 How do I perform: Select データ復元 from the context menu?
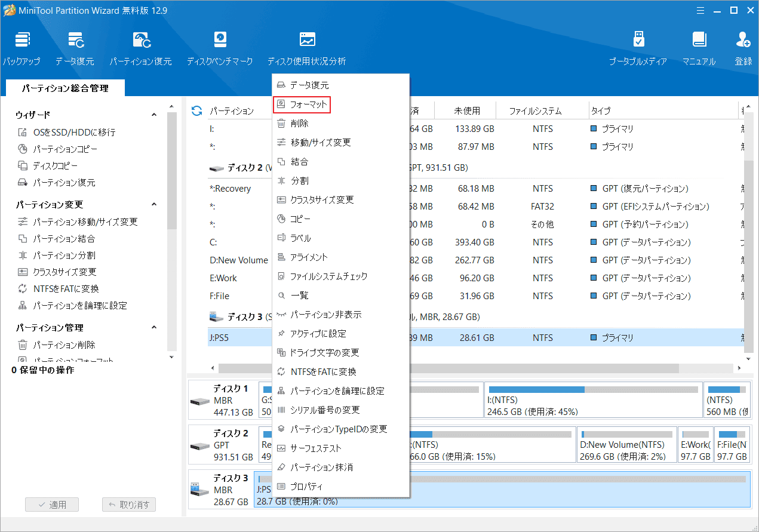tap(340, 85)
